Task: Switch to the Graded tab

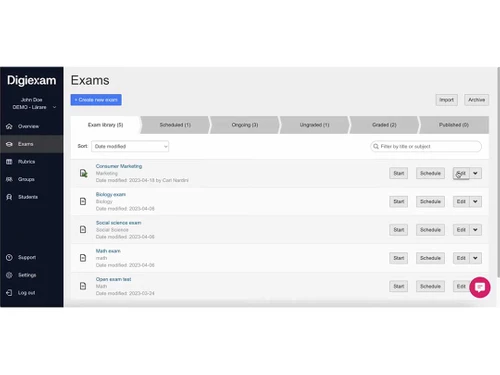Action: tap(384, 125)
